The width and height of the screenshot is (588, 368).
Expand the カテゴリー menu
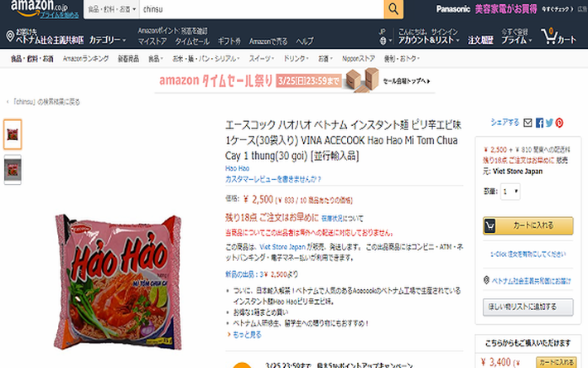[x=107, y=40]
